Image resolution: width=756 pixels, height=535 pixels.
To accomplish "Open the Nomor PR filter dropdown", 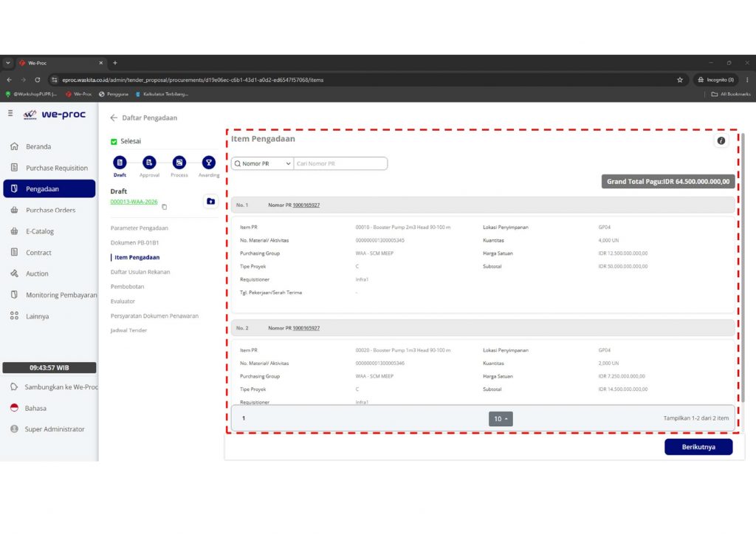I will coord(262,163).
